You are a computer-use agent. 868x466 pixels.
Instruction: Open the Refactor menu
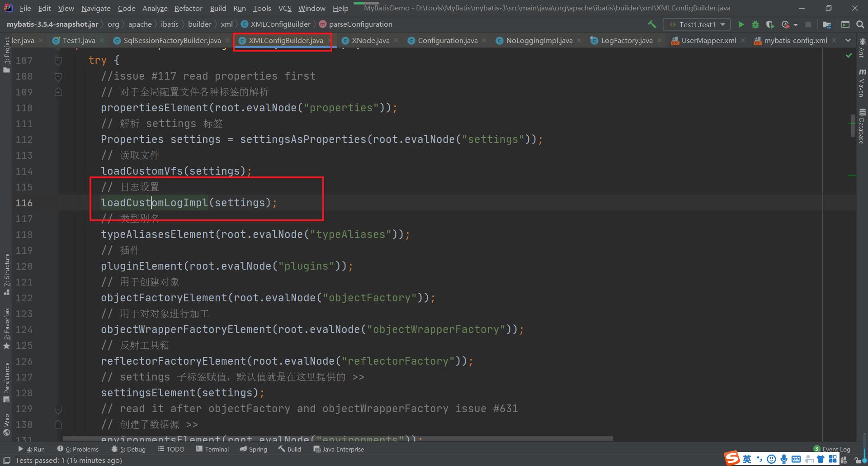(188, 8)
